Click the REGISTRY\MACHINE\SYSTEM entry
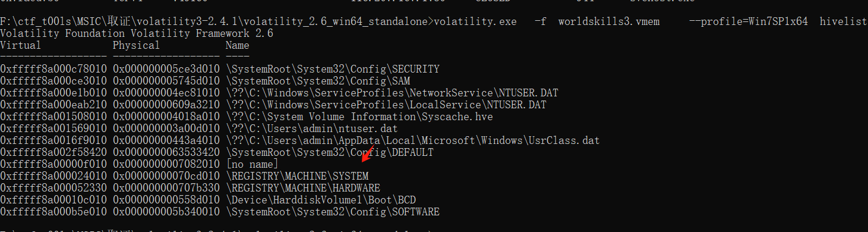This screenshot has height=232, width=868. click(297, 176)
